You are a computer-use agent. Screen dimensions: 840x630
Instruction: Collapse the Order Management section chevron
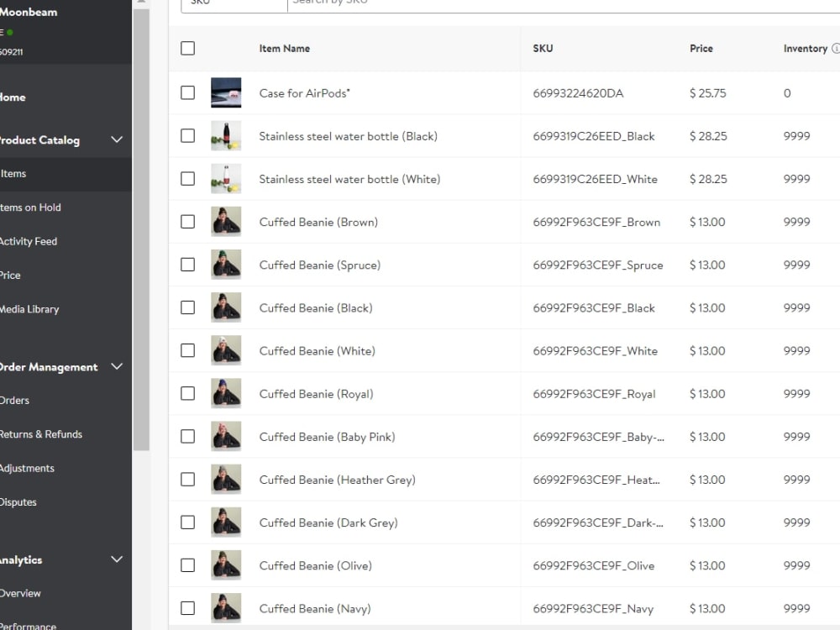[117, 366]
